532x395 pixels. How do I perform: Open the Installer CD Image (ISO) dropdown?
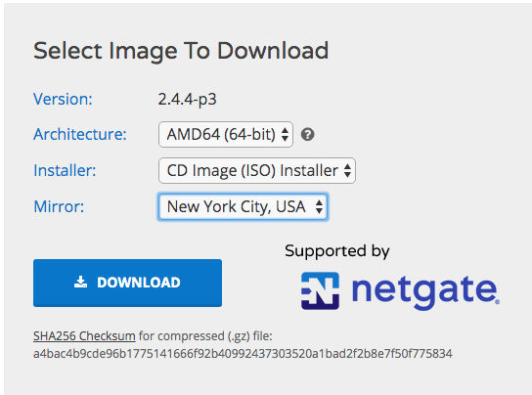[x=257, y=171]
